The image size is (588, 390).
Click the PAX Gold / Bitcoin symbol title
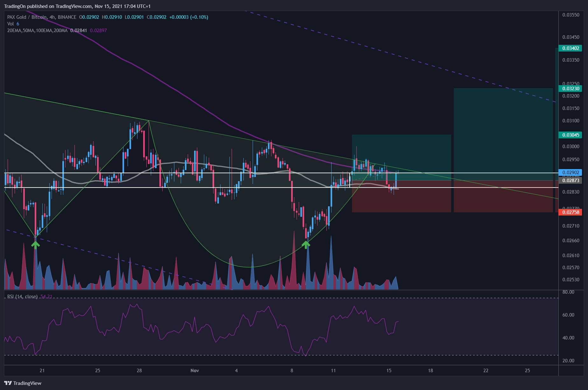point(42,17)
